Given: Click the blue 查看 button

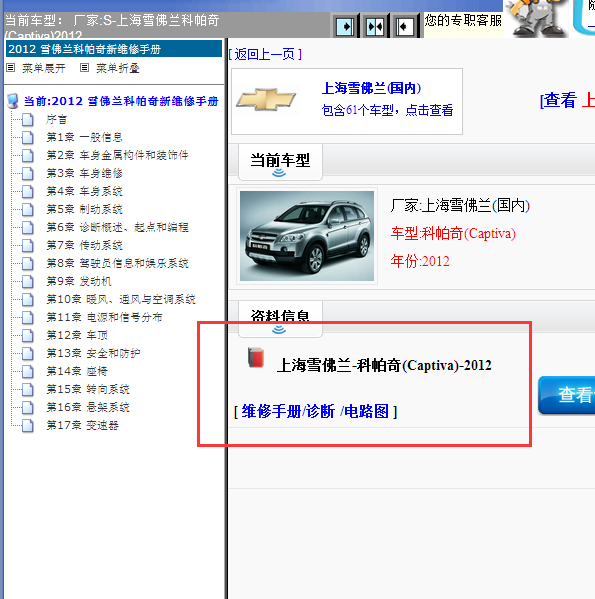Looking at the screenshot, I should tap(567, 395).
